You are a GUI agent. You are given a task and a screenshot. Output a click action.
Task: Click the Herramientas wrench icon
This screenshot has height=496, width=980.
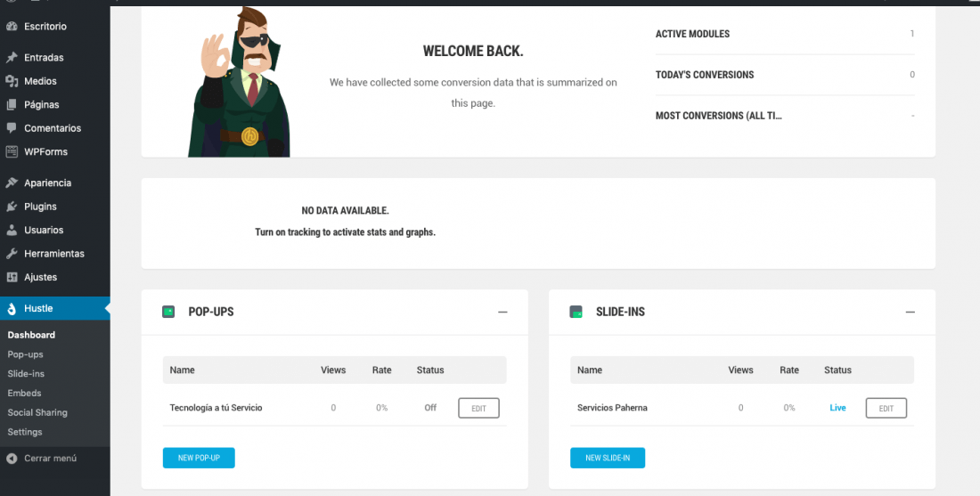12,254
